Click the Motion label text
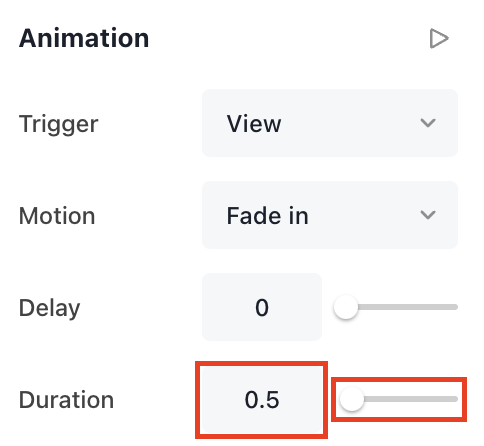 57,216
